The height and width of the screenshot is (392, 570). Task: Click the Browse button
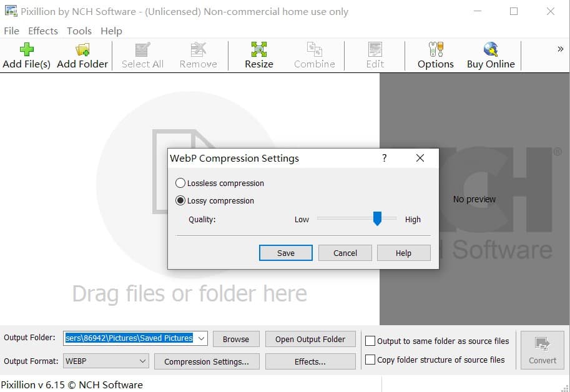click(236, 339)
